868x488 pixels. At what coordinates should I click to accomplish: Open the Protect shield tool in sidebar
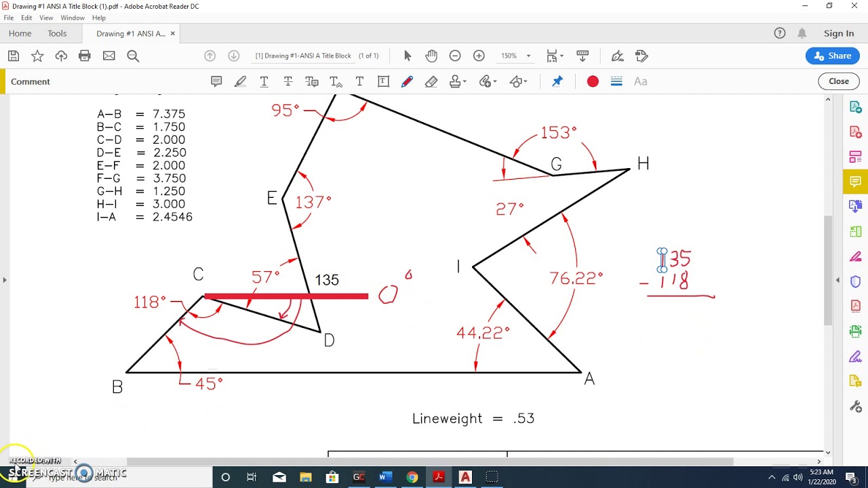point(855,281)
